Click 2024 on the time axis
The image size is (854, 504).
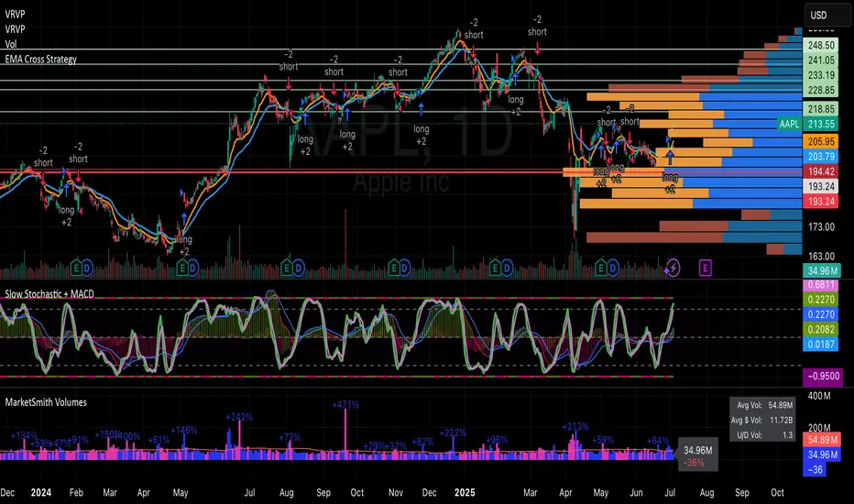[41, 493]
